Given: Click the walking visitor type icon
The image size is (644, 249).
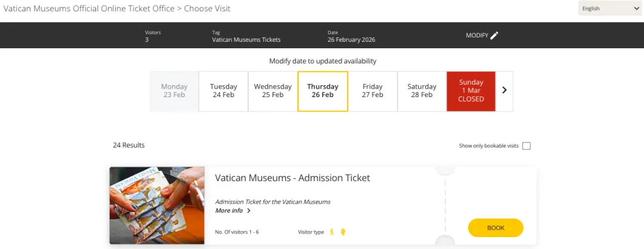Looking at the screenshot, I should click(332, 231).
